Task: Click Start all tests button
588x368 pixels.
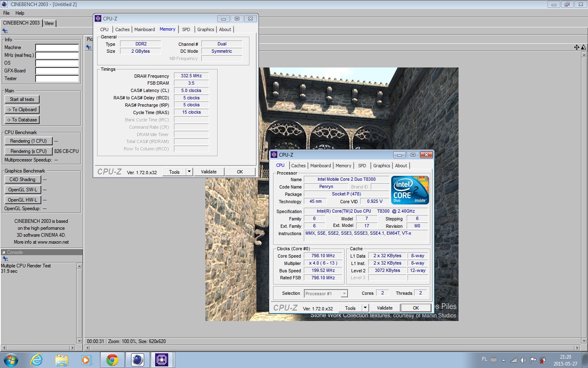Action: tap(22, 99)
